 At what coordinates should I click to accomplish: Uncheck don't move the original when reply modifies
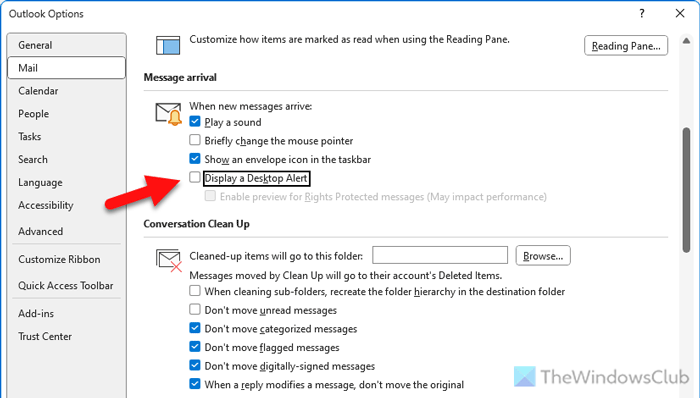click(x=195, y=384)
